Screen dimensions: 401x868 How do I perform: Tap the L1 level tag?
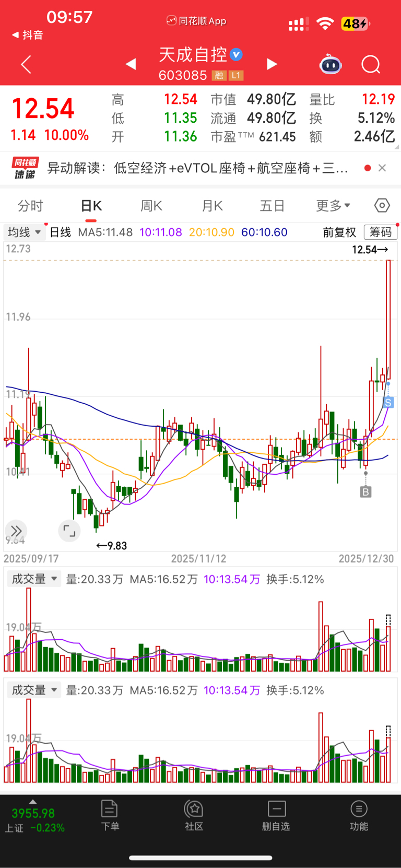click(236, 76)
